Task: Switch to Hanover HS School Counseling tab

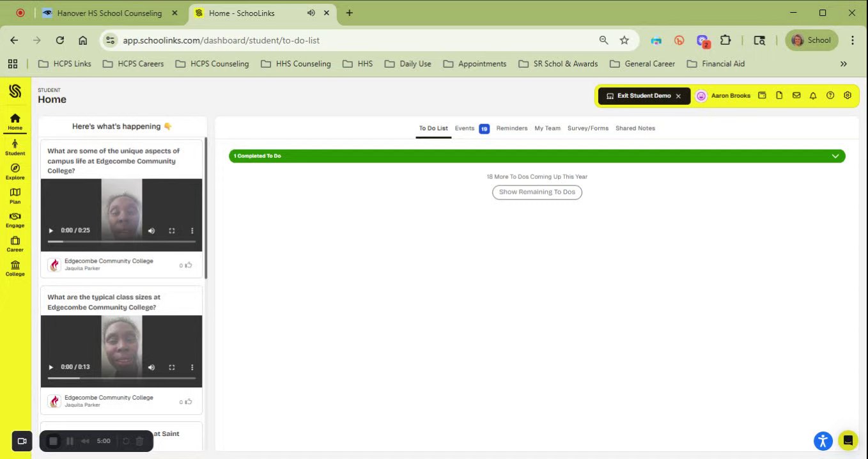Action: (x=109, y=13)
